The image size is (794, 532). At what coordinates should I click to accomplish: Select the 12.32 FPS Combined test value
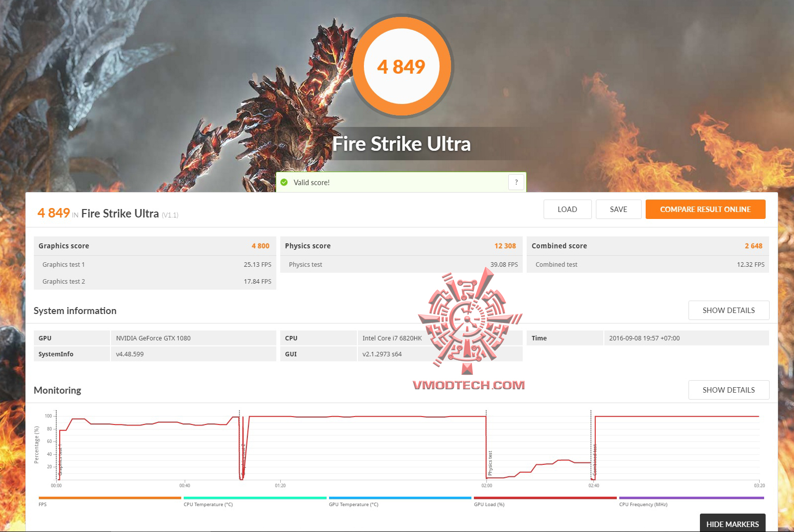pos(751,265)
